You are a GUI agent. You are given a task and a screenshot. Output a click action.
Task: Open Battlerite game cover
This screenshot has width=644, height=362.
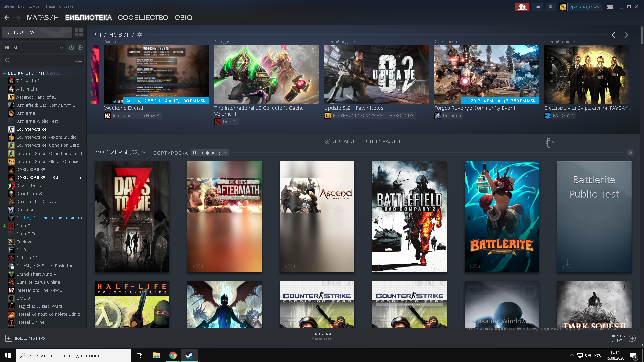[x=502, y=217]
